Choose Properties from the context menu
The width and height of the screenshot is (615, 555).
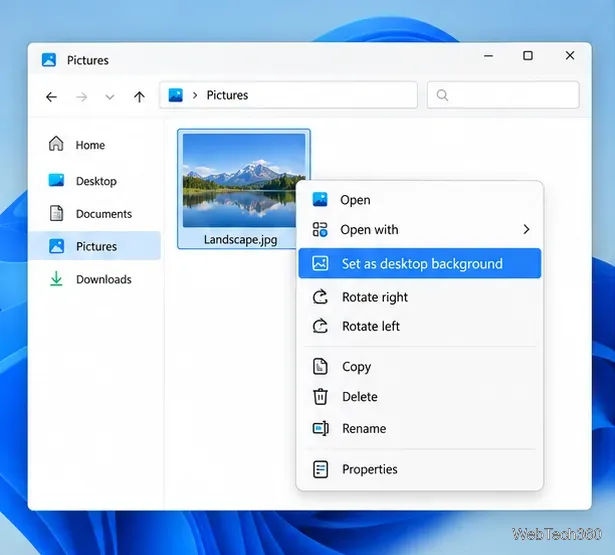420,469
